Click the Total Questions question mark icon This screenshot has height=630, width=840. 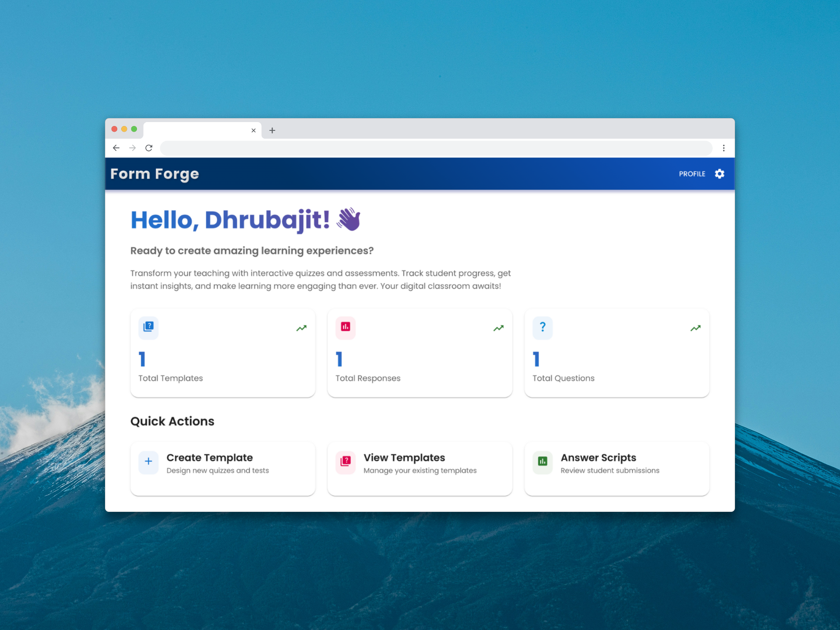542,327
